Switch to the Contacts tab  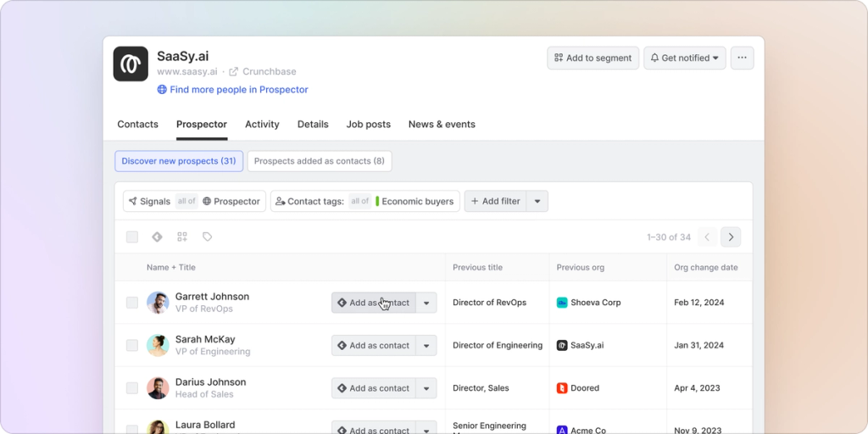(x=138, y=125)
